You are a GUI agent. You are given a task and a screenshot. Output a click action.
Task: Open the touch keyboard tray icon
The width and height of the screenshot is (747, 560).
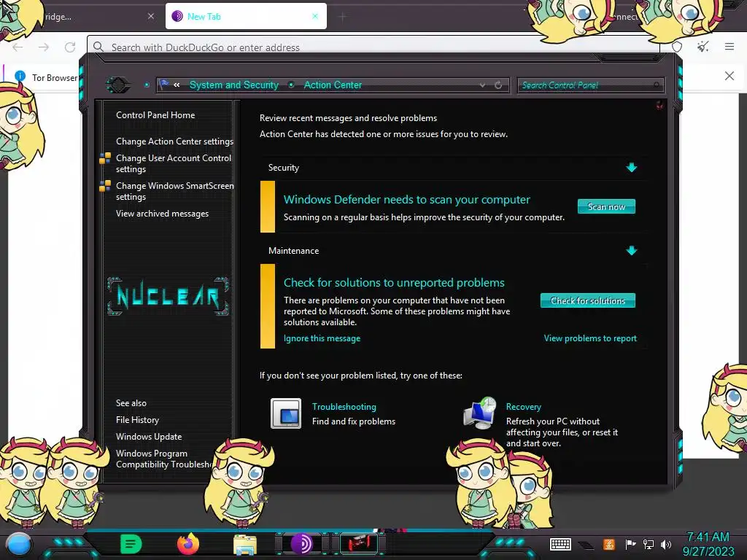[560, 544]
